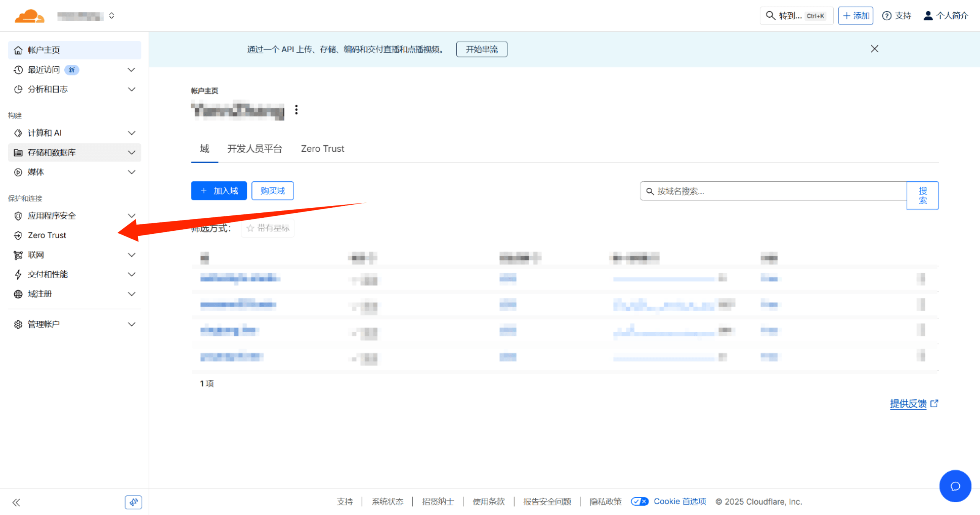Select the 域 tab
This screenshot has height=515, width=980.
tap(205, 149)
